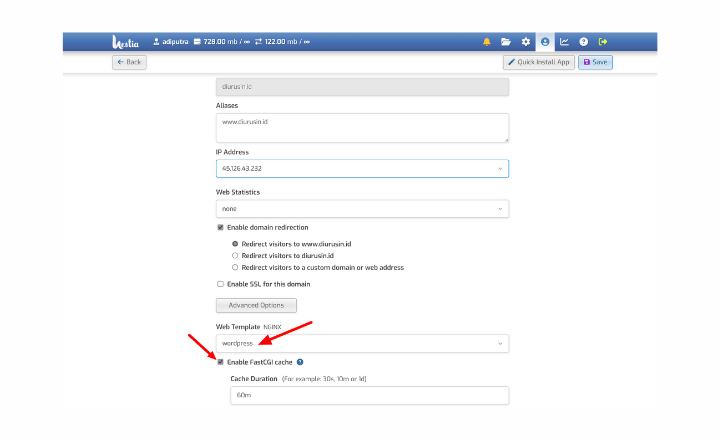Open the Web Template dropdown
The width and height of the screenshot is (720, 440).
(x=362, y=344)
